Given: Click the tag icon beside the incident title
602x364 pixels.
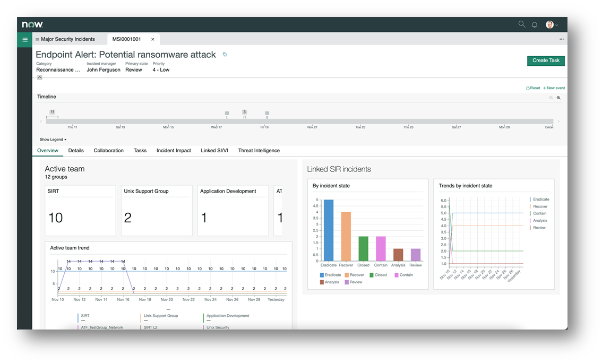Looking at the screenshot, I should click(x=225, y=55).
